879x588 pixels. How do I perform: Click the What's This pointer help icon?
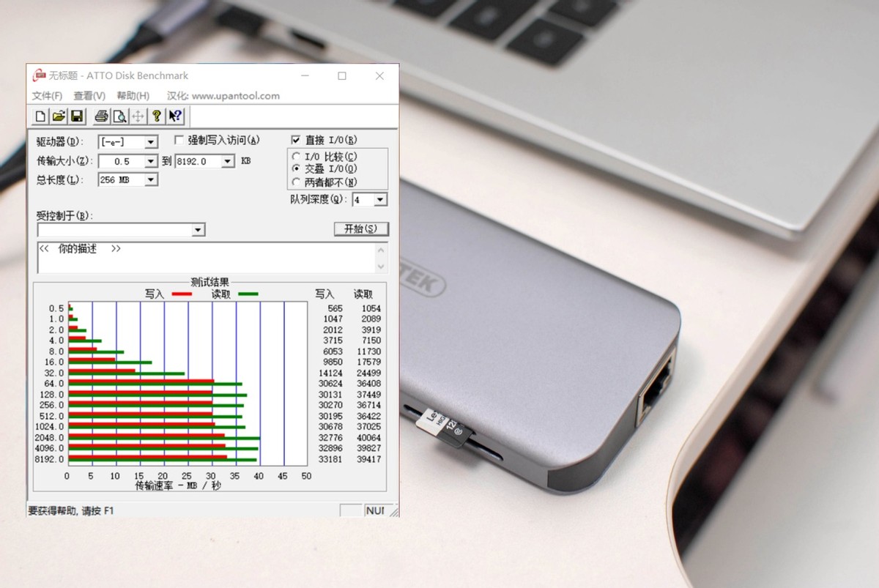175,116
